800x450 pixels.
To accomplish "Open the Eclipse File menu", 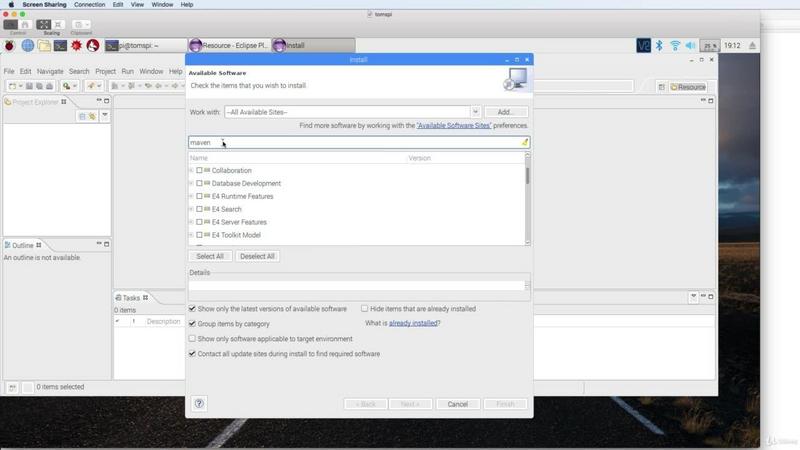I will point(9,71).
